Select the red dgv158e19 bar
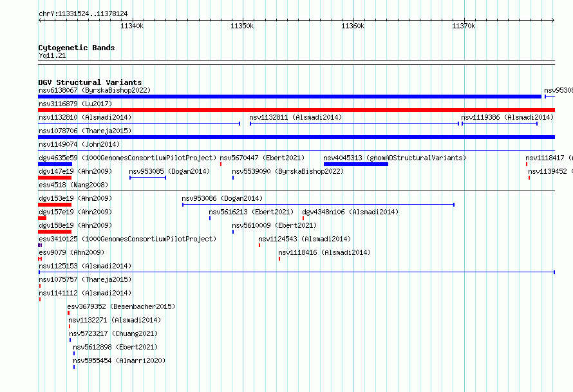The width and height of the screenshot is (573, 392). [55, 232]
